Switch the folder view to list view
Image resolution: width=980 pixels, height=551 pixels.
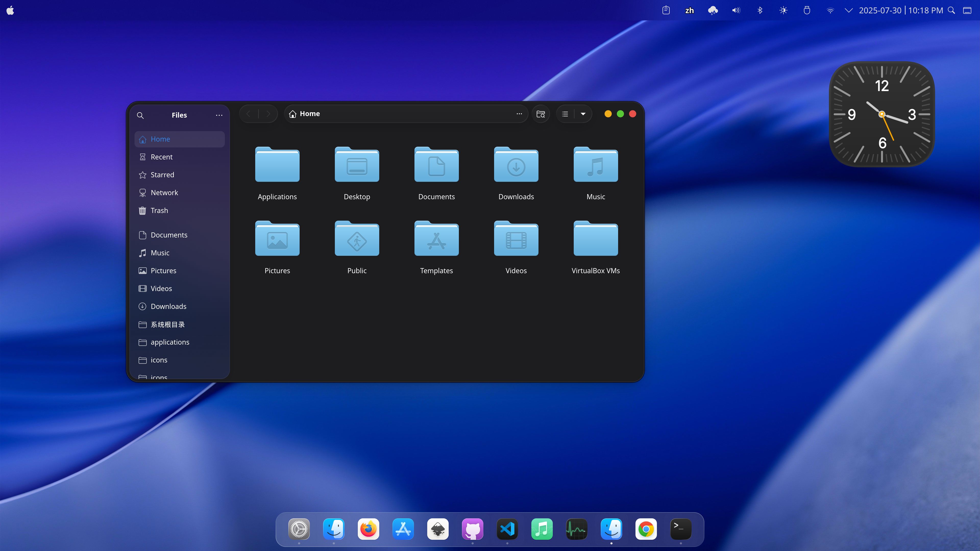coord(565,114)
